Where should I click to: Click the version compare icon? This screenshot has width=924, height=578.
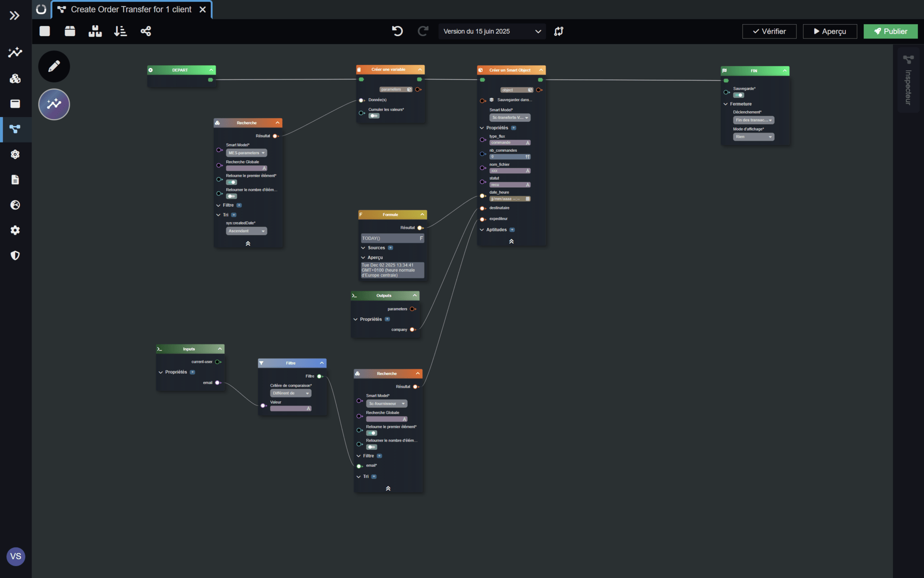click(x=558, y=31)
